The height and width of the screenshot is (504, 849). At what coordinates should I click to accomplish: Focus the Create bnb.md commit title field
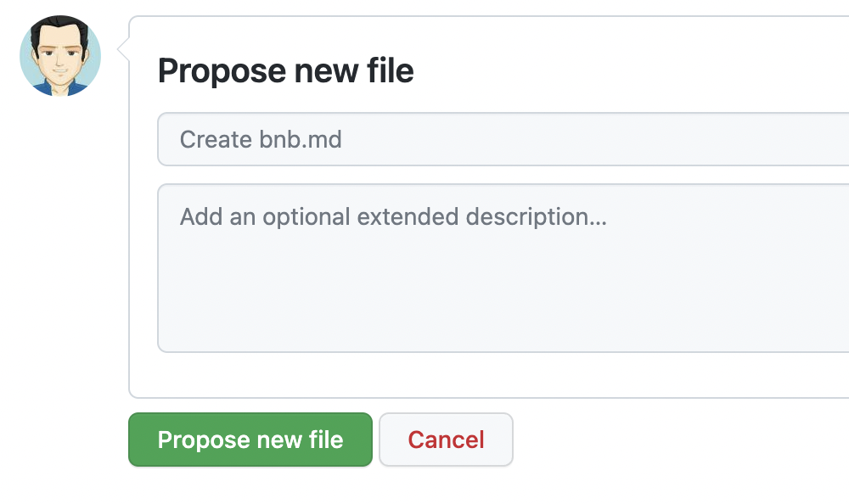503,139
